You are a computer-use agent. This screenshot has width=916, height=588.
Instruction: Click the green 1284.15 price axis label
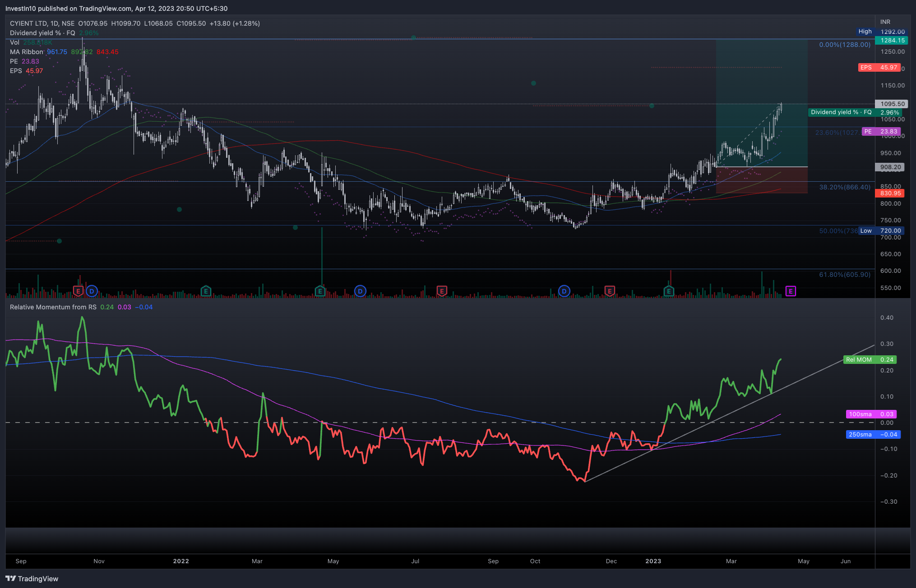coord(891,40)
